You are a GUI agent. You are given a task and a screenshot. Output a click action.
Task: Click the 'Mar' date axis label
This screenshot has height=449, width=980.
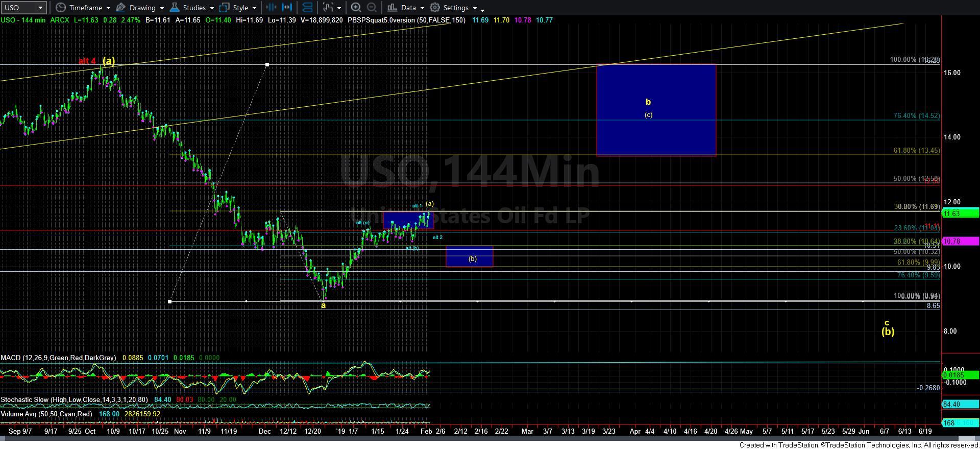527,431
